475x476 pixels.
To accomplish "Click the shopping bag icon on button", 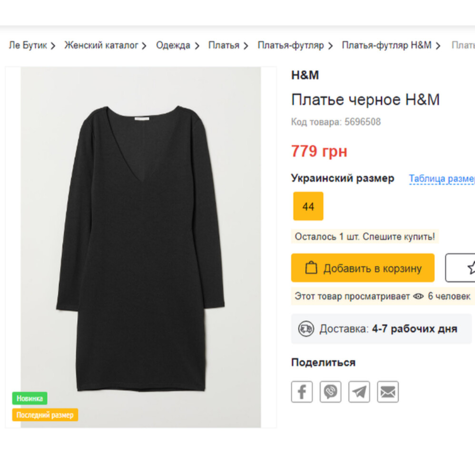I will 311,268.
